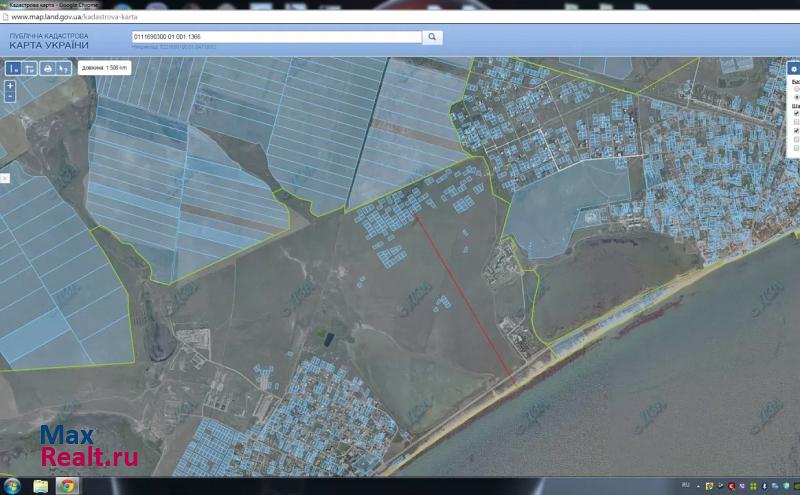
Task: Zoom in with the plus button
Action: point(10,86)
